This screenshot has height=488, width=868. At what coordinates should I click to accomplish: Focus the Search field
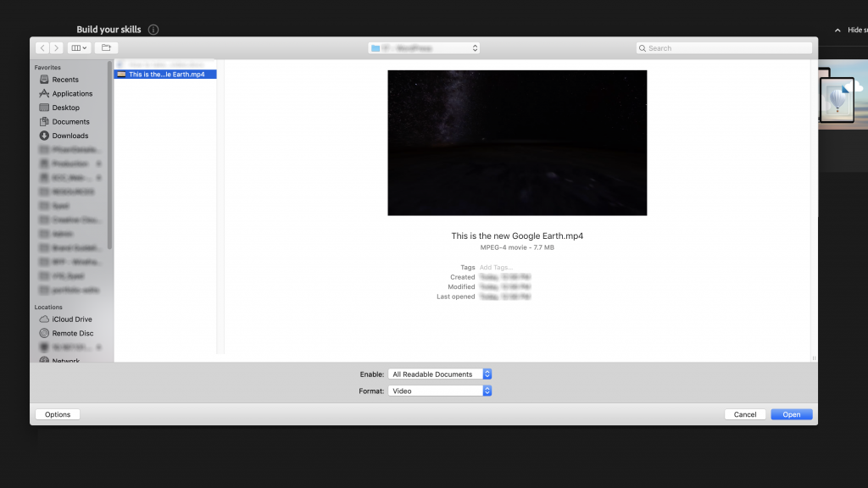724,48
